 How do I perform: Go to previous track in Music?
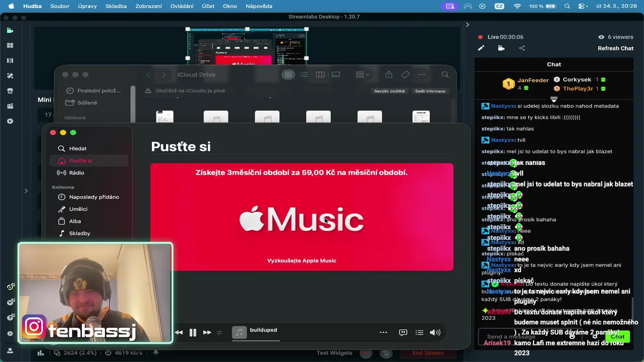pyautogui.click(x=179, y=332)
